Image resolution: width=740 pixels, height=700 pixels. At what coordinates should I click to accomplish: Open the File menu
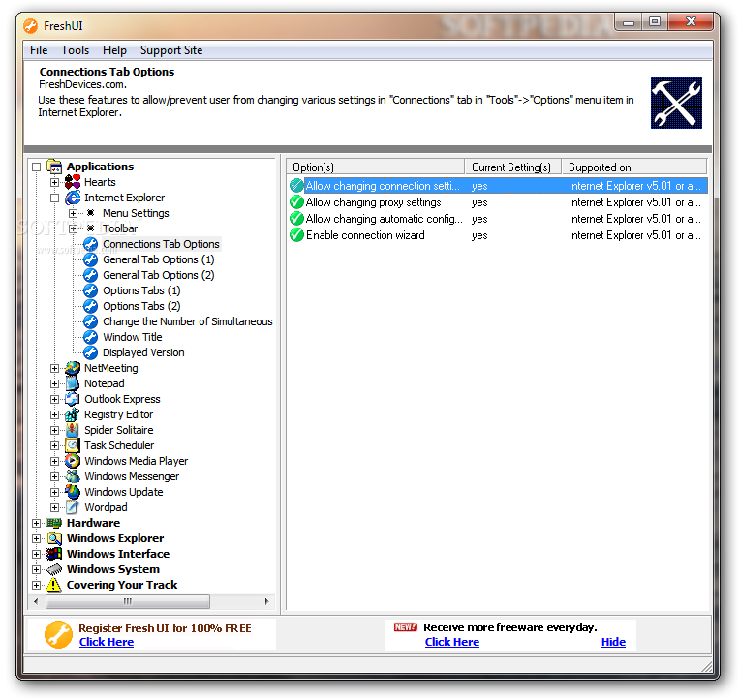point(39,50)
